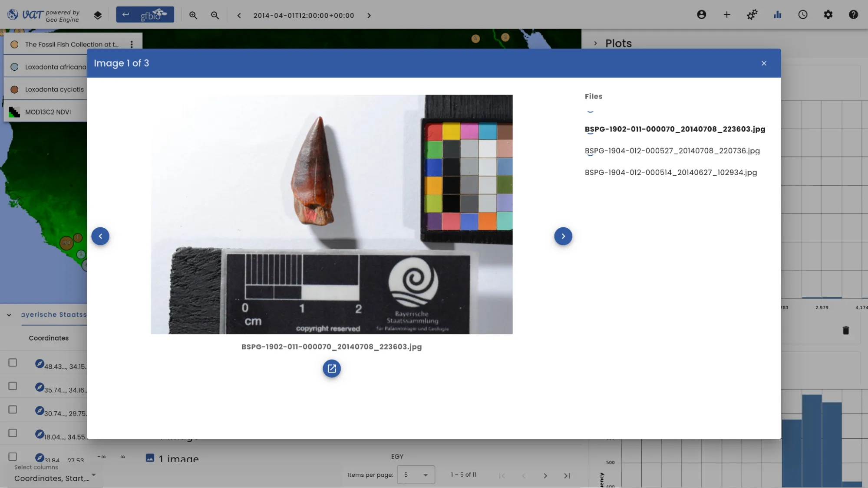Screen dimensions: 868x488
Task: Click the Loxodonta cyclotis color circle
Action: (14, 89)
